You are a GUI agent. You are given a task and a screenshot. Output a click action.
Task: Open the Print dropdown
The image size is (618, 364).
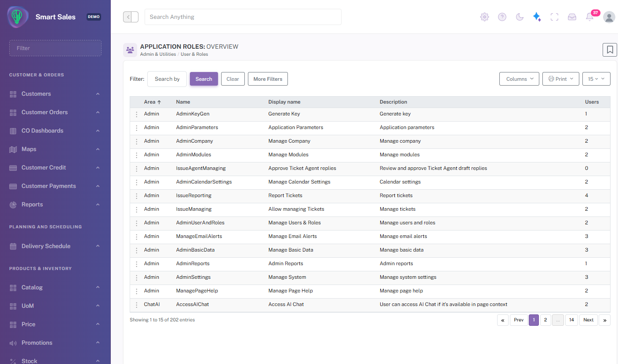[x=561, y=79]
